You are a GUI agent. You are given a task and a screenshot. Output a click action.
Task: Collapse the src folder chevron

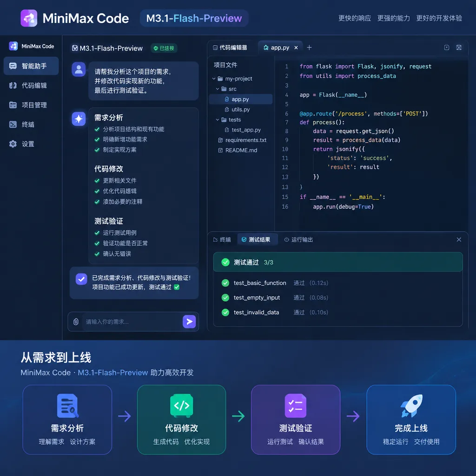[x=218, y=89]
